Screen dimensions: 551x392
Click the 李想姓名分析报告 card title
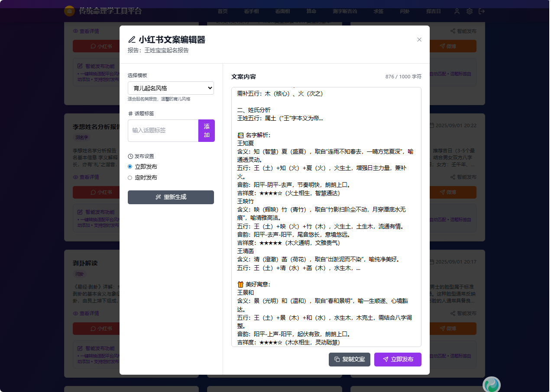tap(96, 127)
